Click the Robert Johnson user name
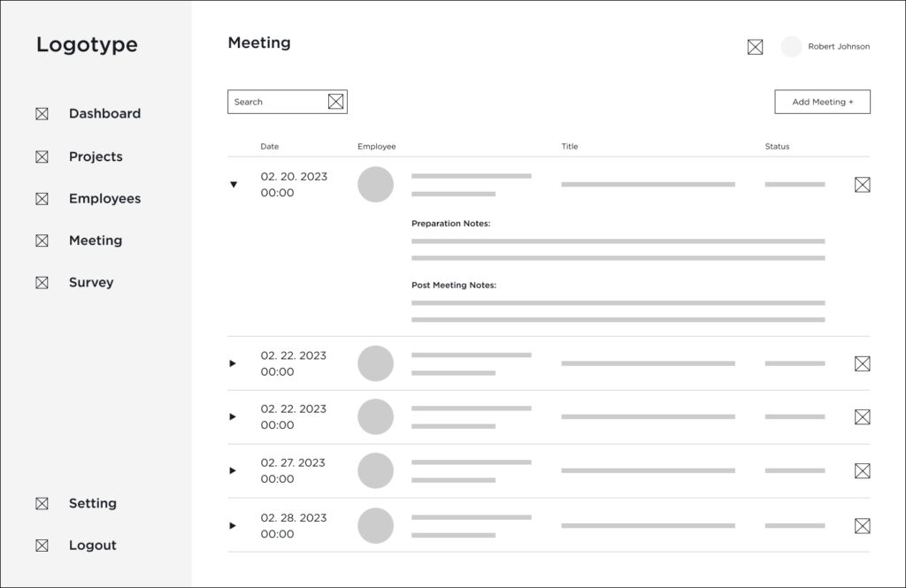Screen dimensions: 906x588 point(838,47)
